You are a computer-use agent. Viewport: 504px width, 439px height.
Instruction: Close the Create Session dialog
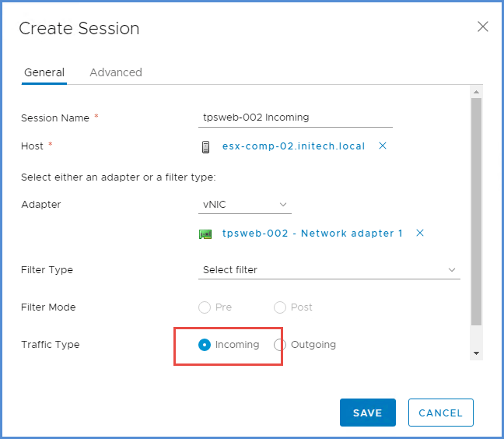(482, 27)
